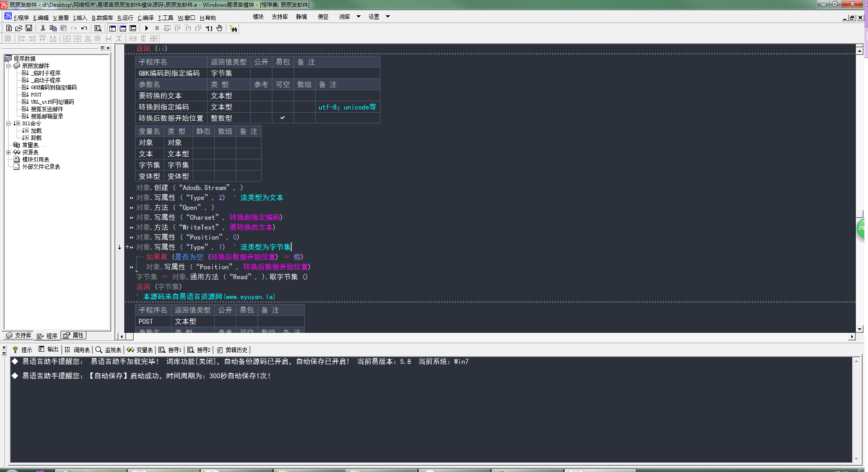868x472 pixels.
Task: Click the Undo arrow icon
Action: click(x=84, y=28)
